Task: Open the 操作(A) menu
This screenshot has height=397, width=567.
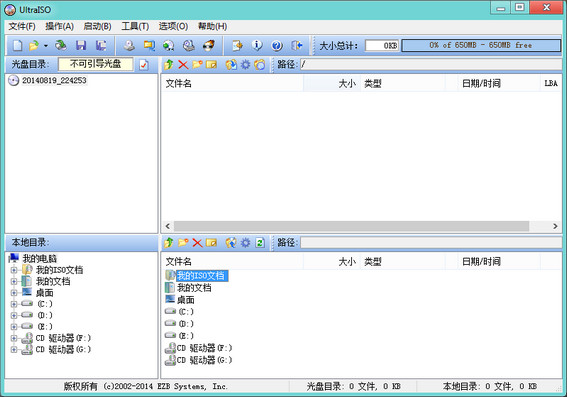Action: click(x=59, y=26)
